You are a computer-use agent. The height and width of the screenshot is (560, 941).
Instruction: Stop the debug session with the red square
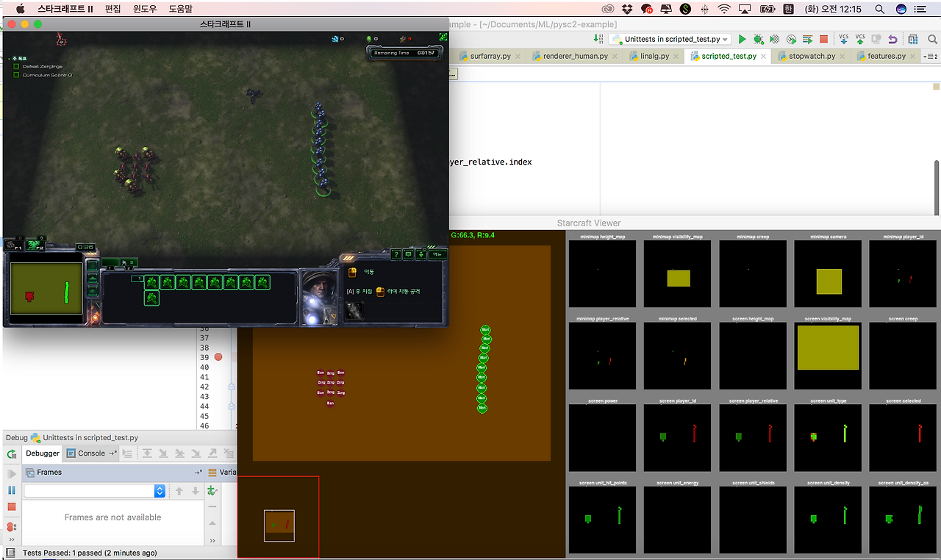tap(12, 507)
